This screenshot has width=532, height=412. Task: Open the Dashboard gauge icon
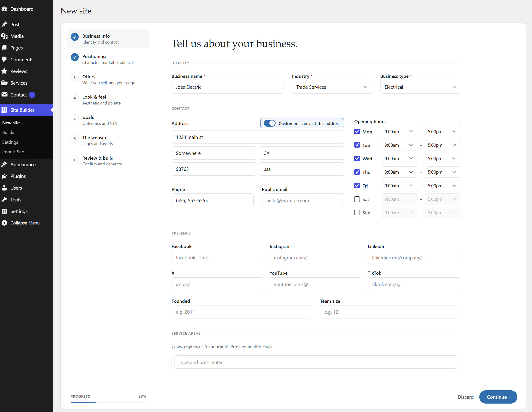click(4, 9)
